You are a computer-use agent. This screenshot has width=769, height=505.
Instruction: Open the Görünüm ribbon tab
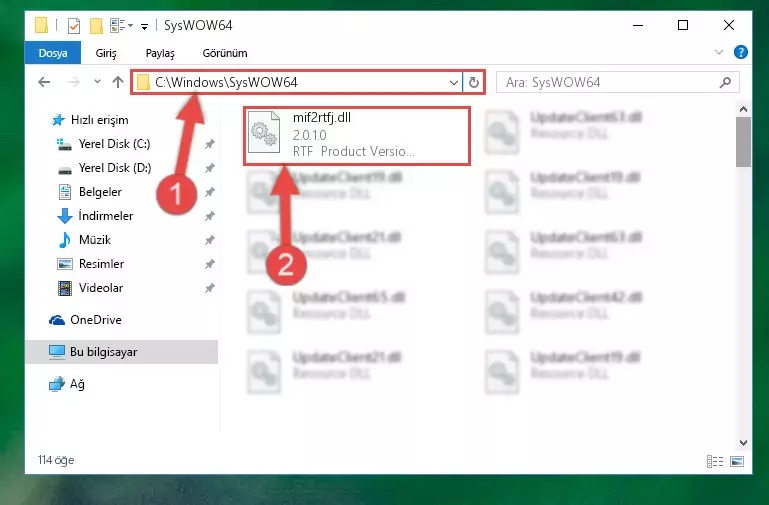(225, 53)
